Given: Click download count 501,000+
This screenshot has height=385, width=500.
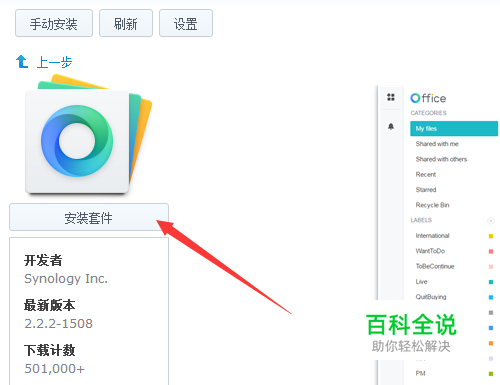Looking at the screenshot, I should point(54,369).
